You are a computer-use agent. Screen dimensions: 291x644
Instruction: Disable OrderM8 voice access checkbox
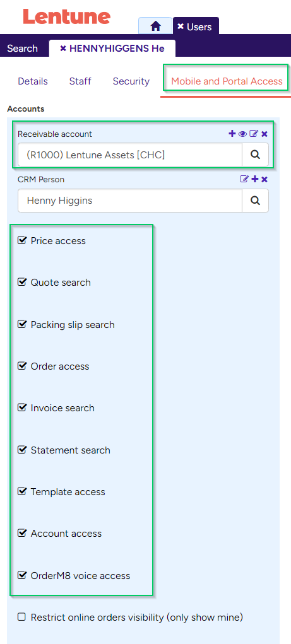pos(22,575)
